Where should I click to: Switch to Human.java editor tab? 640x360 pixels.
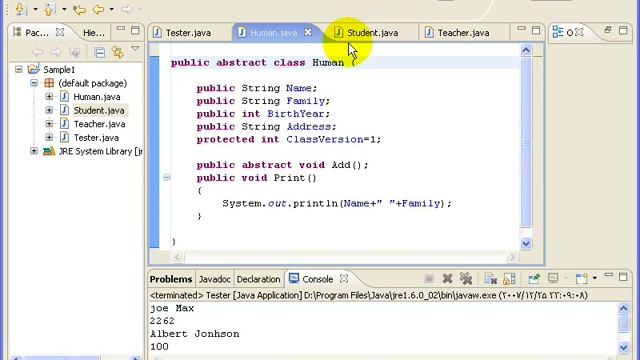273,33
